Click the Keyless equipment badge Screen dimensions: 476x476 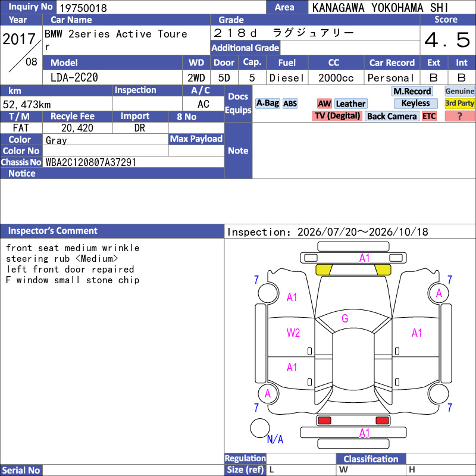(x=415, y=103)
